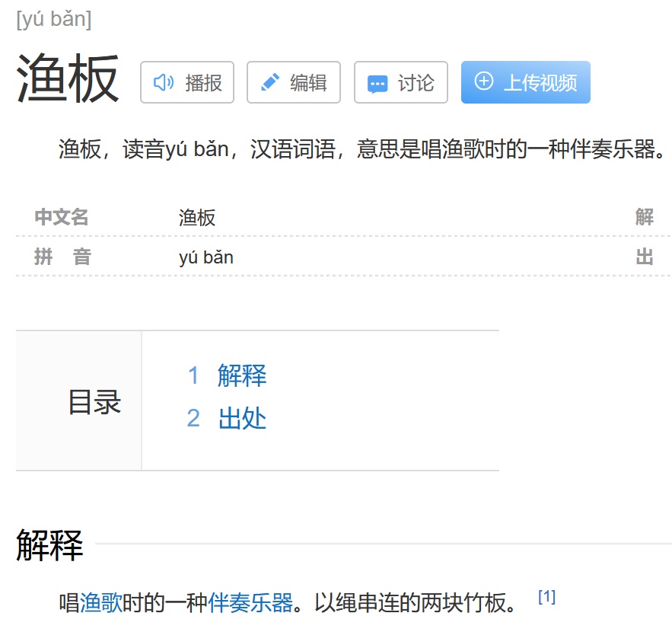The image size is (672, 632).
Task: Click number 1 in the contents list
Action: 193,375
